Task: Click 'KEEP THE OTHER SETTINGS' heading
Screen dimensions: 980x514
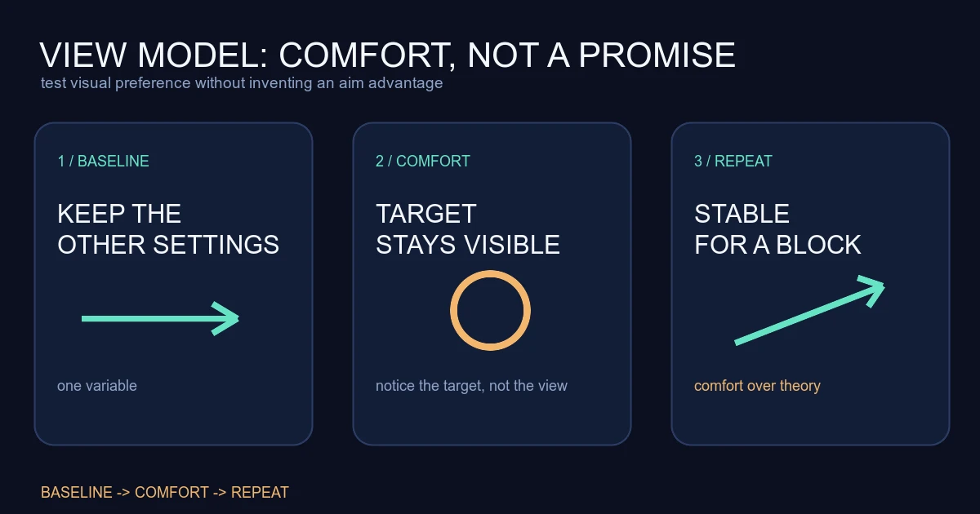Action: pyautogui.click(x=168, y=229)
